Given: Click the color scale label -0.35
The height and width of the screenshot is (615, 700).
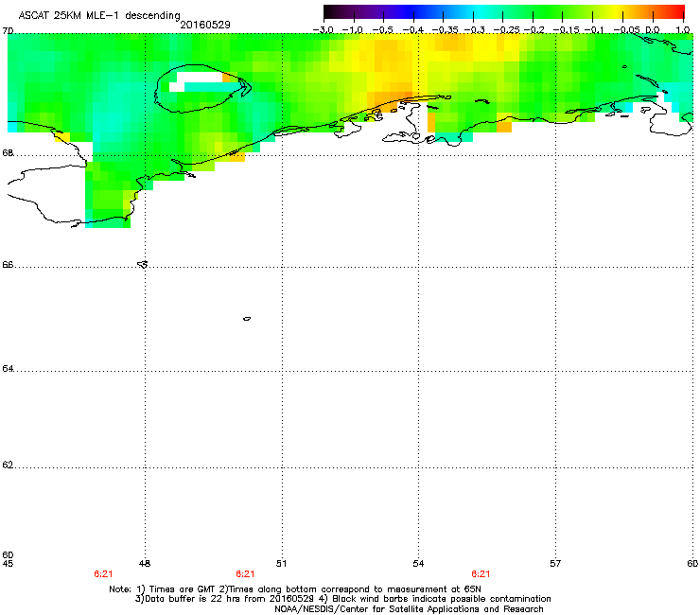Looking at the screenshot, I should pos(446,30).
